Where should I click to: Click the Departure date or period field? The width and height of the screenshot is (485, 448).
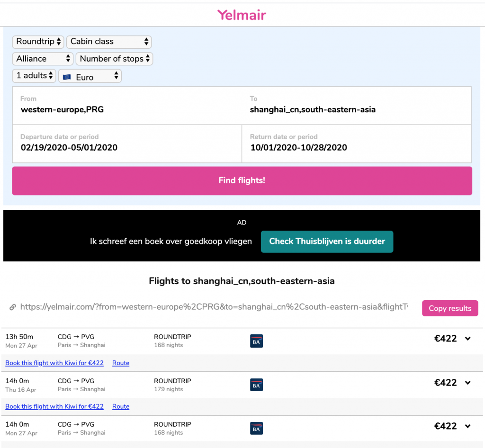(x=127, y=144)
